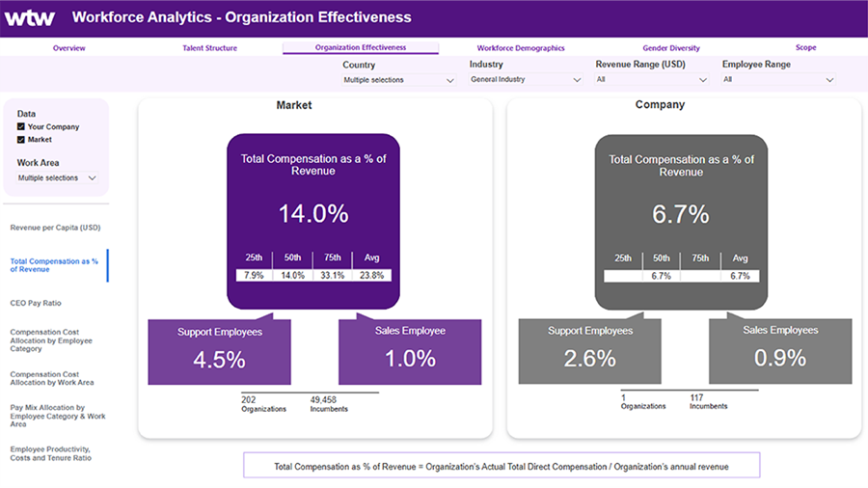The height and width of the screenshot is (488, 868).
Task: Go to the Talent Structure tab
Action: click(x=209, y=48)
